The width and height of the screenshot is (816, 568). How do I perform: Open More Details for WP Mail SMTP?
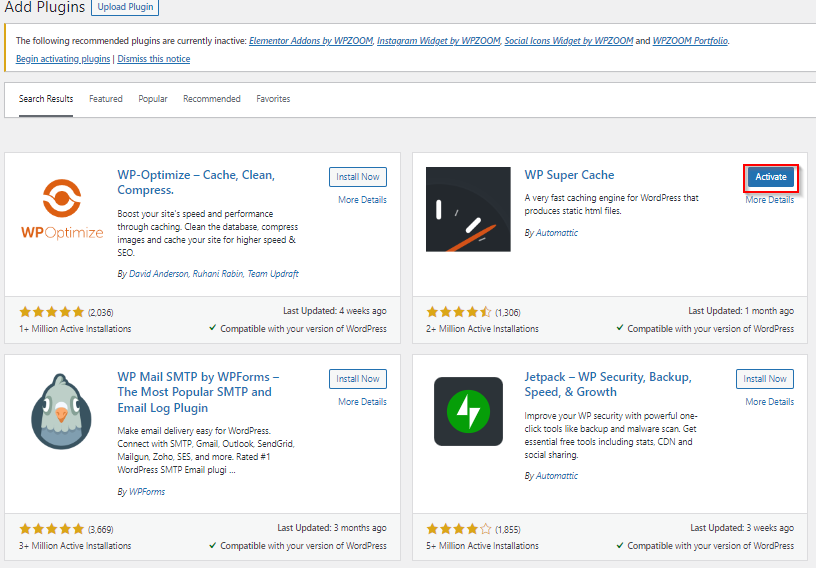tap(362, 402)
